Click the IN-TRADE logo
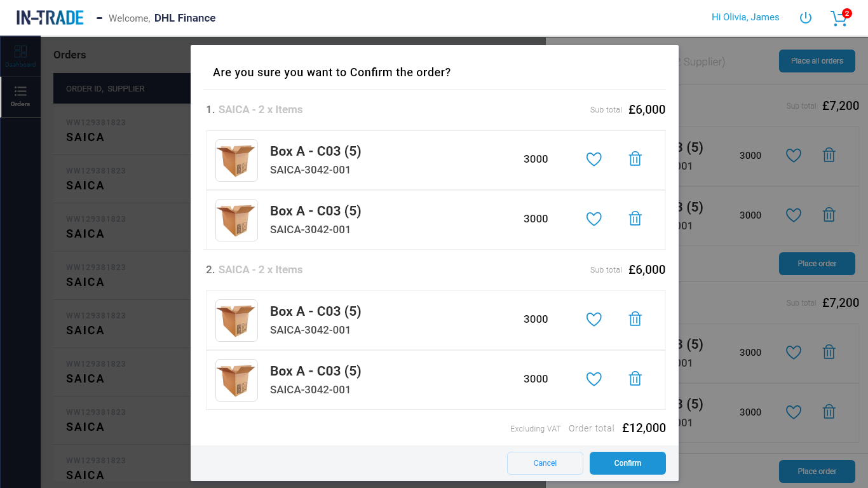 [50, 18]
